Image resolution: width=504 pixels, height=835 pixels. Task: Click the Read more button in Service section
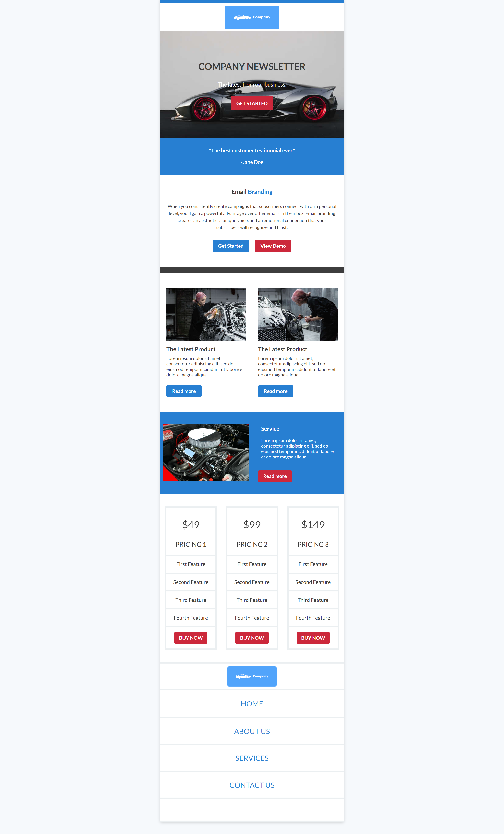pos(275,476)
